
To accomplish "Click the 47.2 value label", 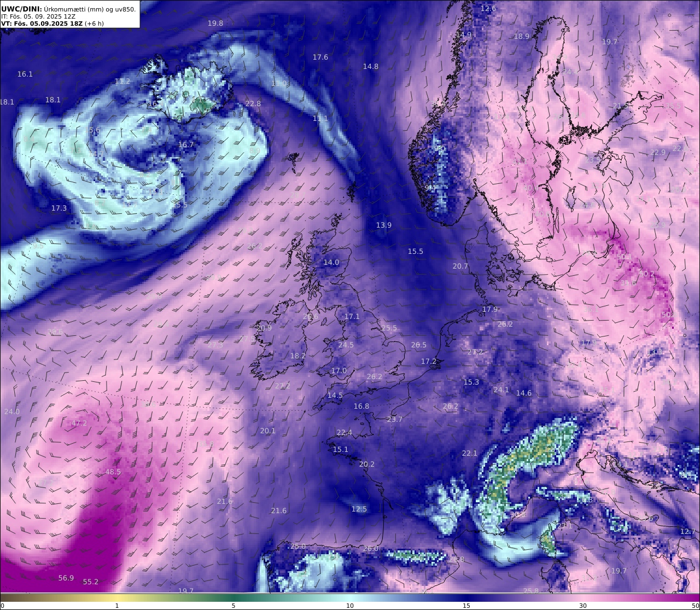I will coord(79,423).
